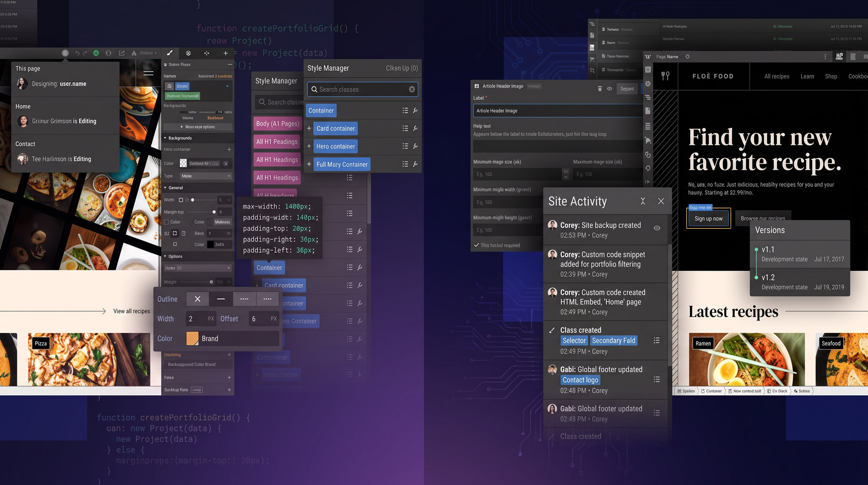Toggle preview eye on Site backup created entry
The width and height of the screenshot is (868, 485).
click(657, 228)
